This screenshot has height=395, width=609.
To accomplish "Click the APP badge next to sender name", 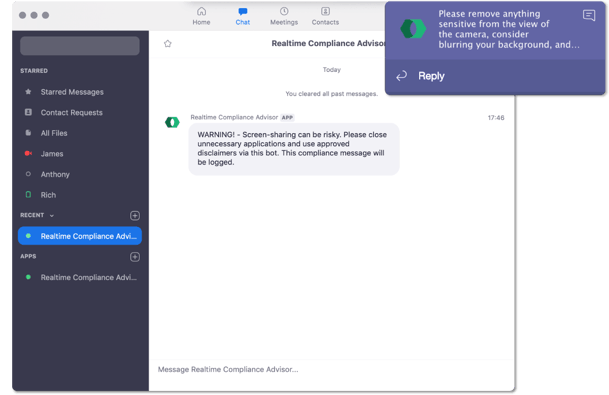I will point(287,118).
